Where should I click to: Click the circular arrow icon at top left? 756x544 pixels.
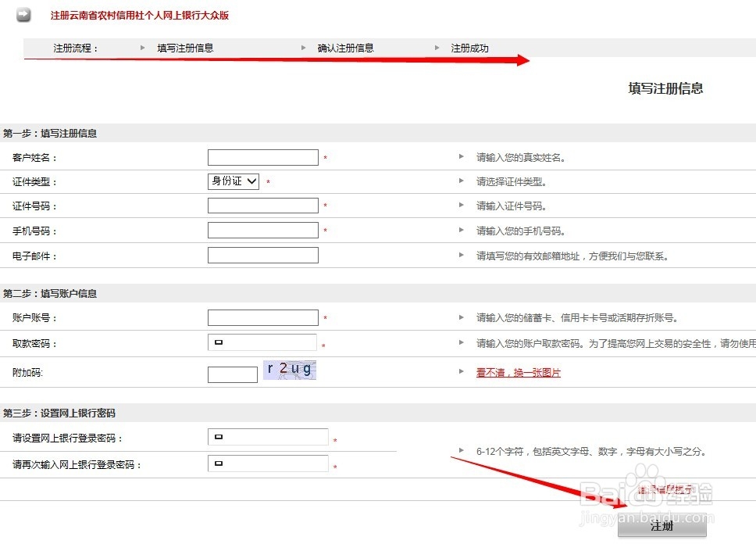(23, 14)
